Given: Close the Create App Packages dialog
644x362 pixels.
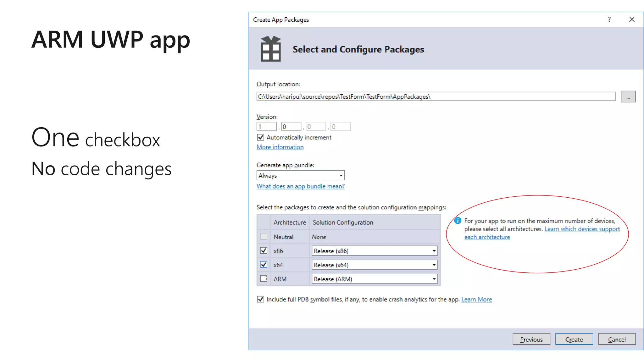Looking at the screenshot, I should coord(632,19).
